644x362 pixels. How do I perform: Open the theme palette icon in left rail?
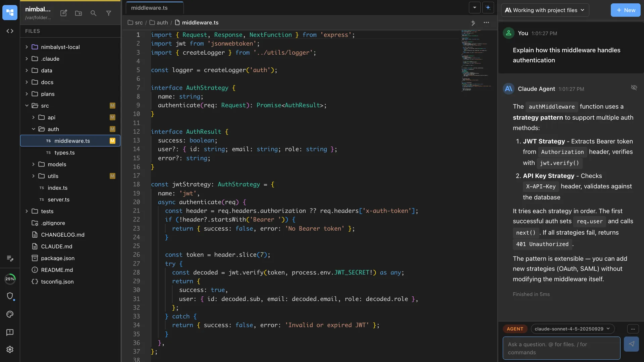(x=10, y=314)
